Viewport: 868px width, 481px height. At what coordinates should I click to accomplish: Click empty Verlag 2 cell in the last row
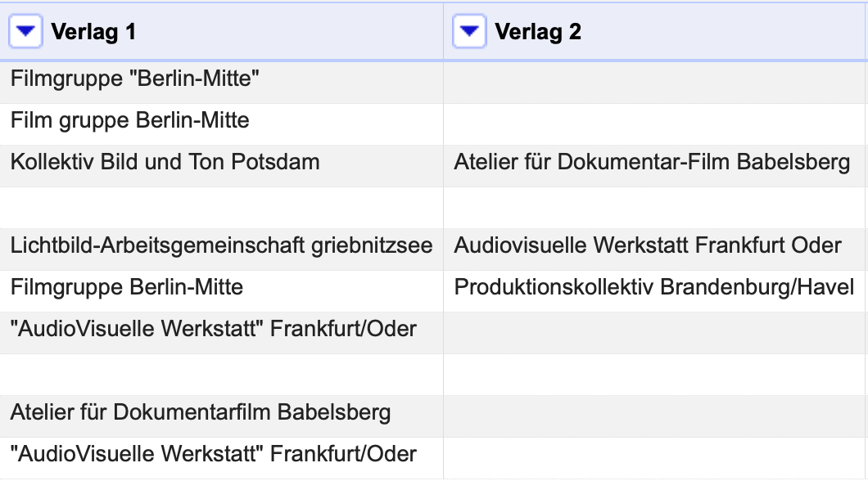(x=655, y=455)
